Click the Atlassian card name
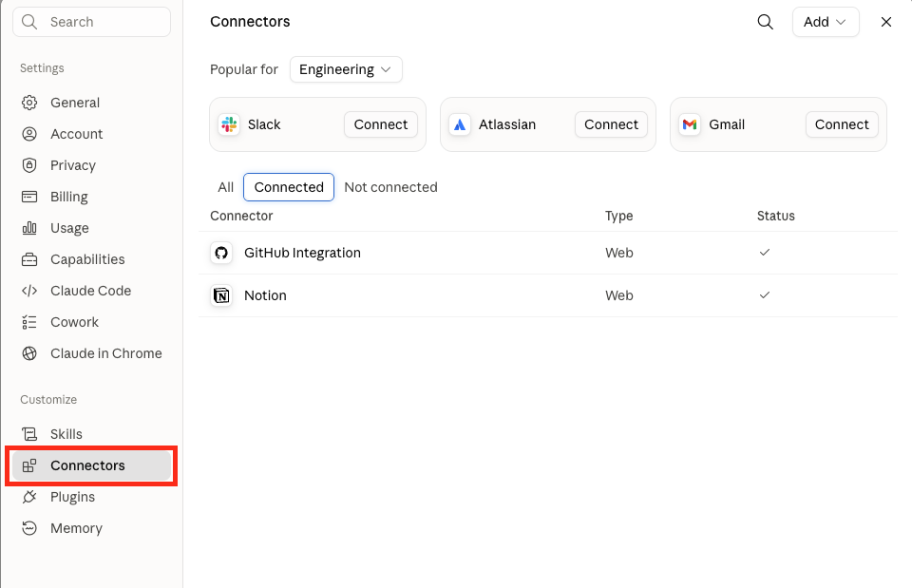The width and height of the screenshot is (912, 588). tap(507, 124)
